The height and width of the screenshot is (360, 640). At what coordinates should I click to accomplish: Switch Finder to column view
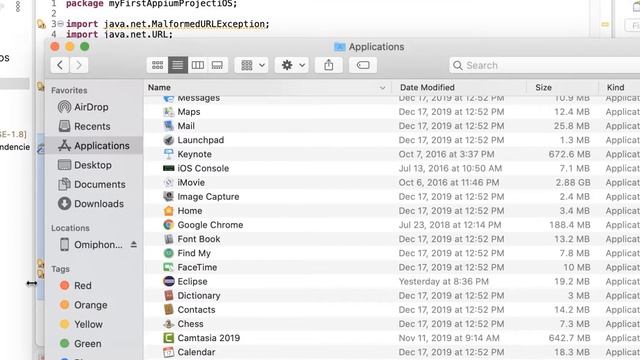pos(198,65)
